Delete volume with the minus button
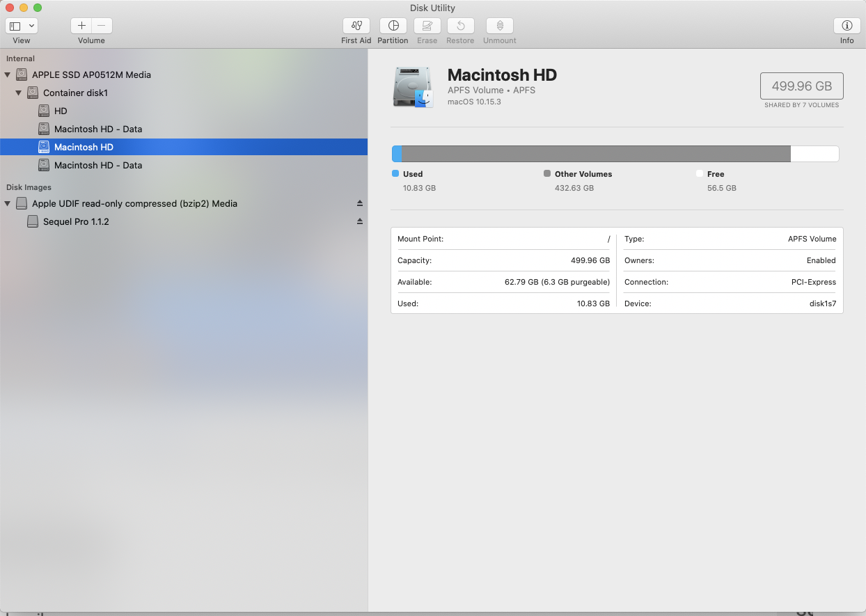The image size is (866, 616). click(x=102, y=26)
